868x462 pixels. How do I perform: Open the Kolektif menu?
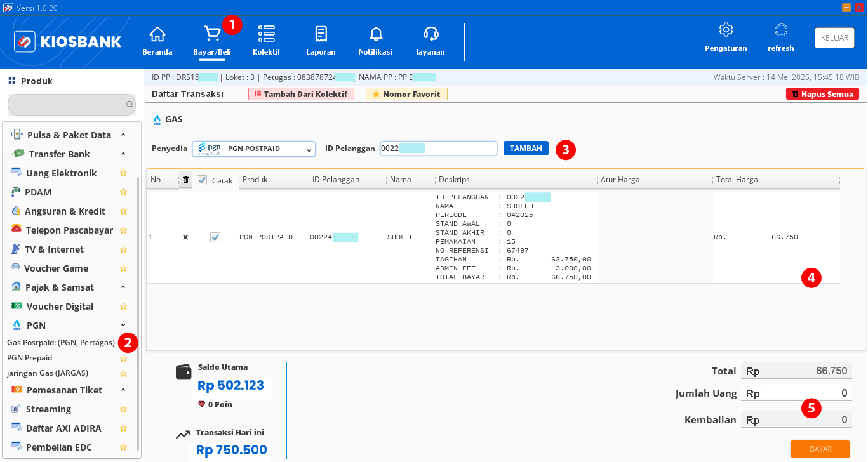pos(266,39)
